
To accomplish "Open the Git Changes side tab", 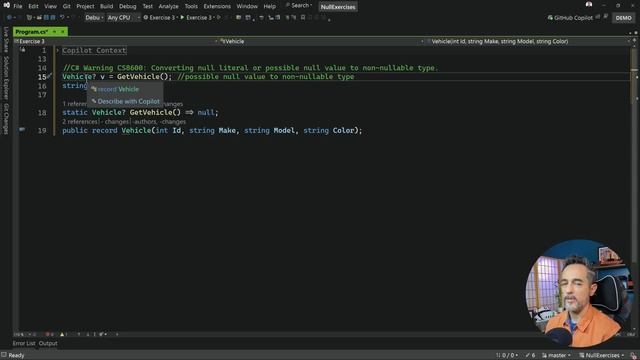I will tap(6, 119).
